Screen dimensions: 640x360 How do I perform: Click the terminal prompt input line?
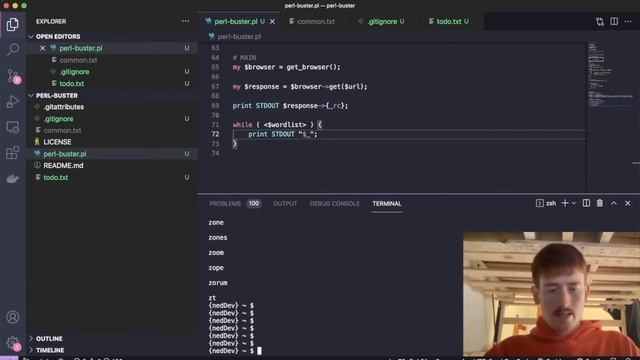coord(235,351)
